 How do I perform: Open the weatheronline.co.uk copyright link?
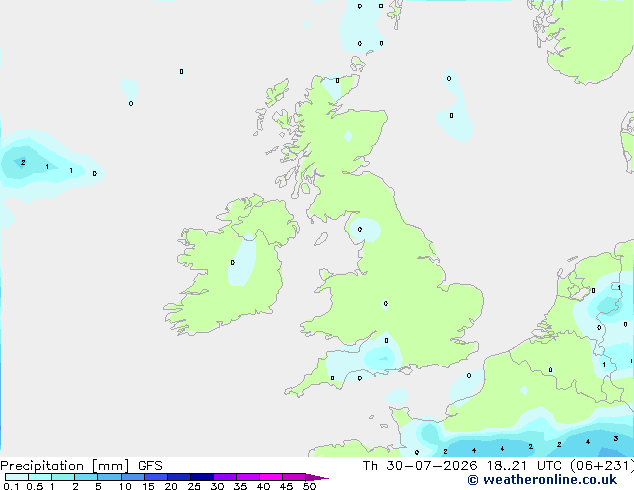pyautogui.click(x=542, y=480)
